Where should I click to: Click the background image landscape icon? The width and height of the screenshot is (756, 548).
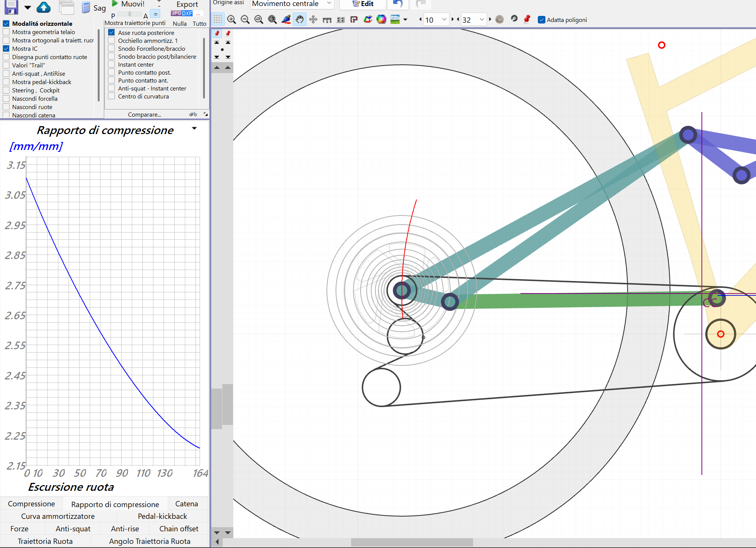pyautogui.click(x=395, y=19)
